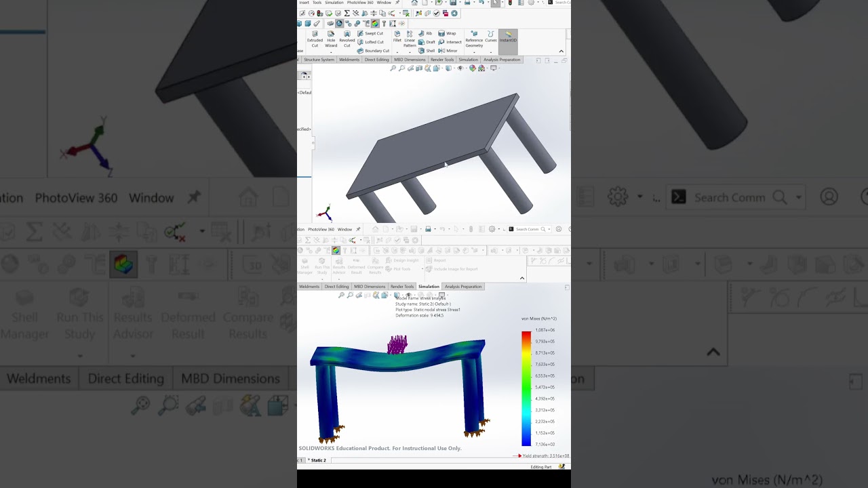The image size is (868, 488).
Task: Click Run This Study in Simulation ribbon
Action: click(322, 265)
